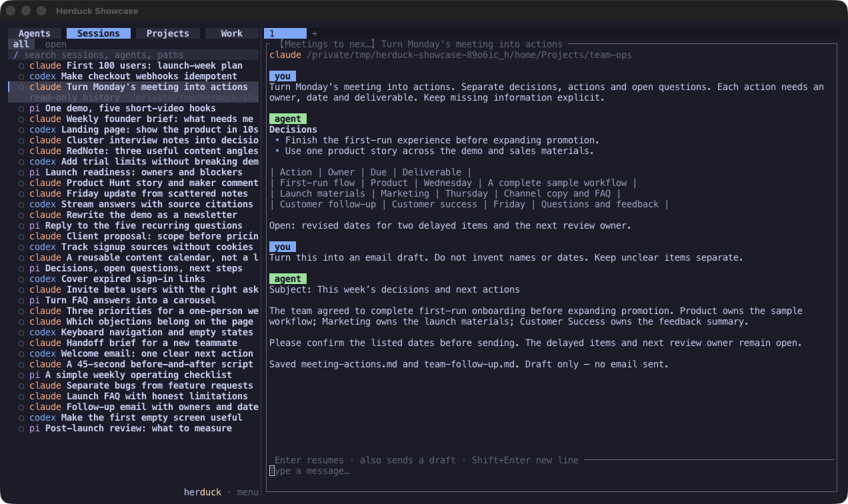Viewport: 848px width, 504px height.
Task: Open session 'Cover expired sign-in links'
Action: point(133,279)
